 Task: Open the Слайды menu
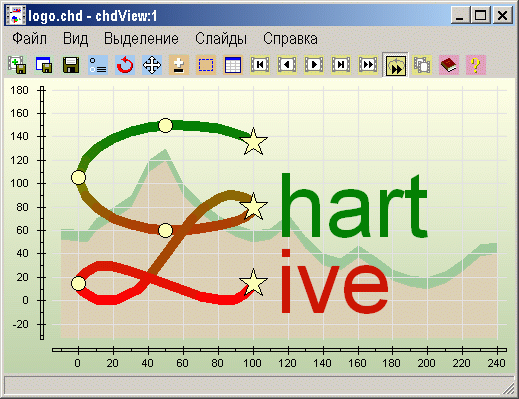[221, 39]
